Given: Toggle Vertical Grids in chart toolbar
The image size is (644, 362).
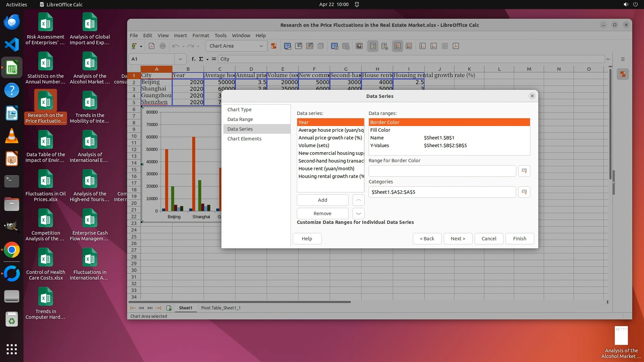Looking at the screenshot, I should (x=409, y=46).
